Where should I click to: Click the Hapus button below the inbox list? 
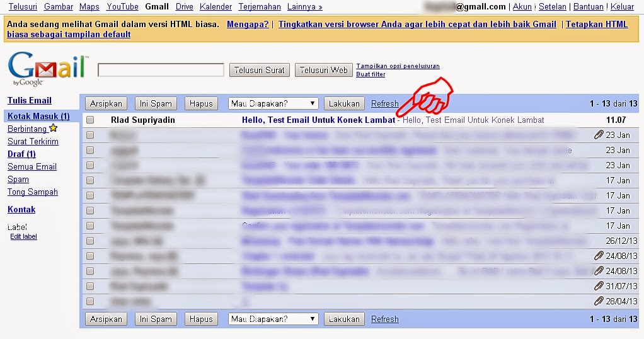tap(201, 319)
